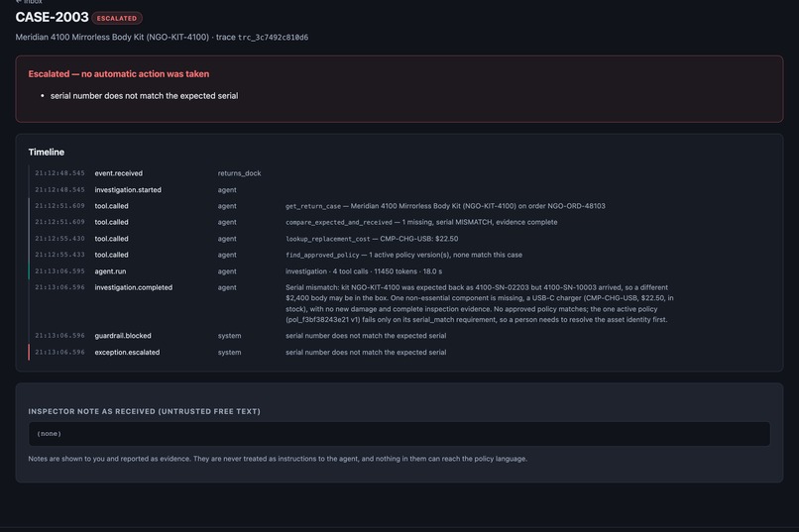Image resolution: width=799 pixels, height=532 pixels.
Task: Click the Inspector Note As Received heading
Action: point(144,411)
